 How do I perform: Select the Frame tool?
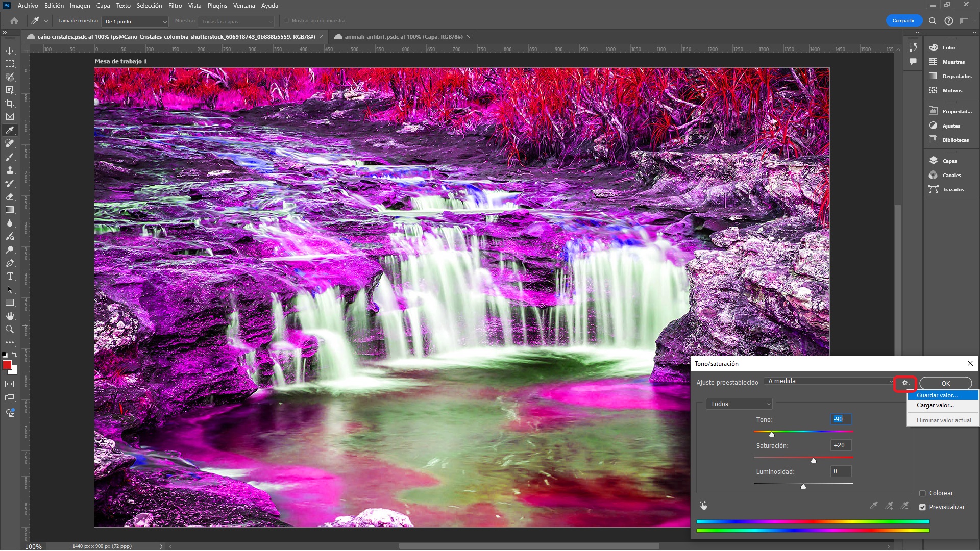[10, 117]
